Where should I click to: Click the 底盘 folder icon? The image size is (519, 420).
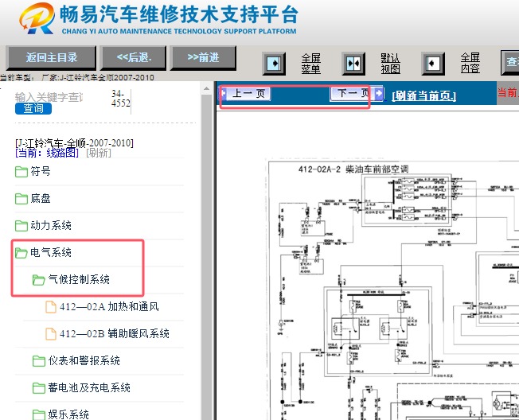click(21, 199)
